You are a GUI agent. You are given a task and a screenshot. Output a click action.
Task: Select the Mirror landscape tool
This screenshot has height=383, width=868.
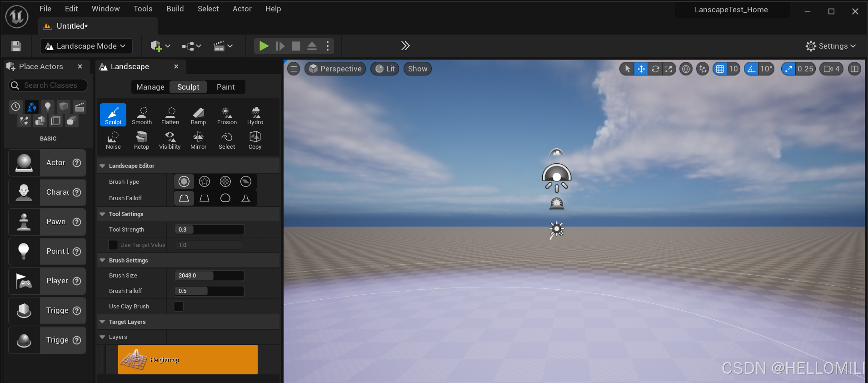point(198,140)
